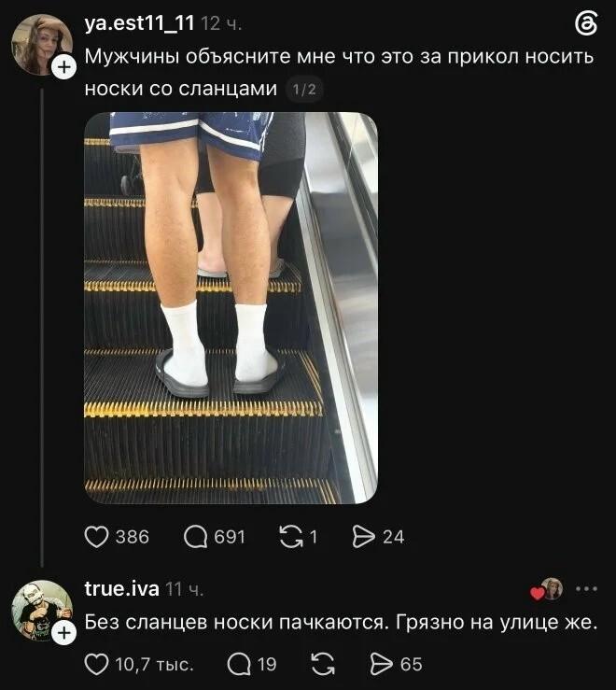Open the 12 ч. post timestamp
The image size is (616, 690).
click(221, 23)
